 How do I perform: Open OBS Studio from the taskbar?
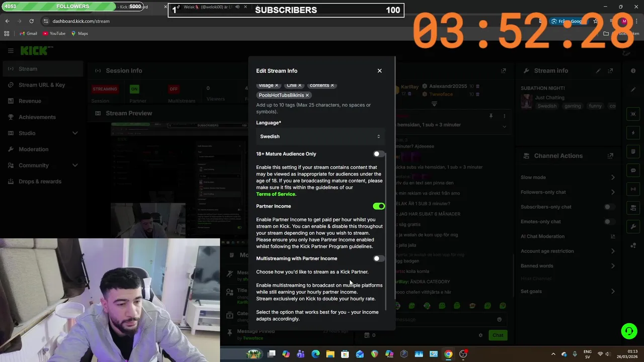463,354
